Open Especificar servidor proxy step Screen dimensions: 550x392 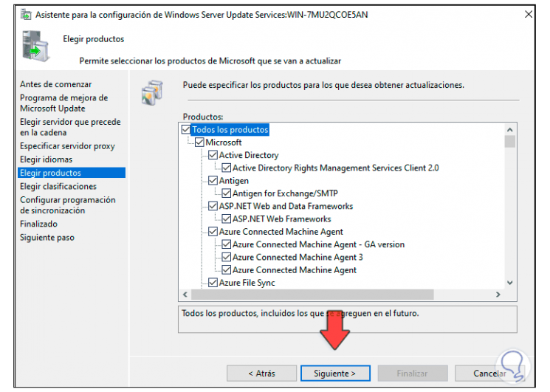coord(67,146)
